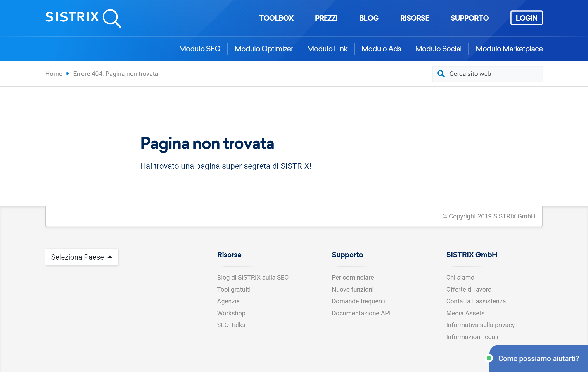
Task: Open Blog di SISTRIX sulla SEO
Action: 253,277
